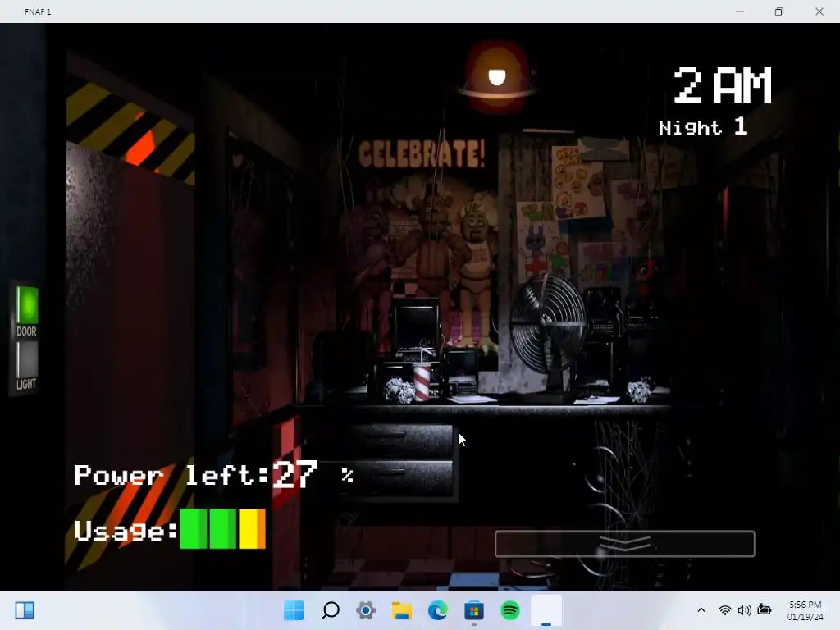Image resolution: width=840 pixels, height=630 pixels.
Task: Click the poster's CELEBRATE! sign
Action: (422, 154)
